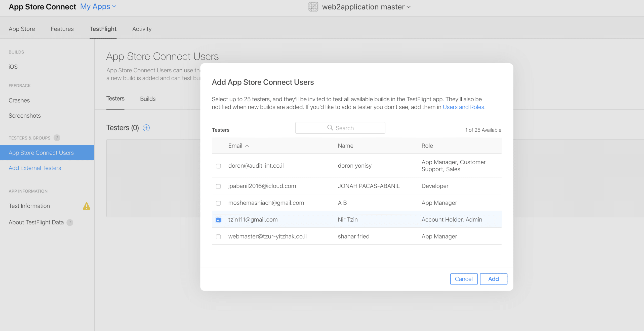
Task: Open the Builds sub-tab
Action: click(148, 99)
